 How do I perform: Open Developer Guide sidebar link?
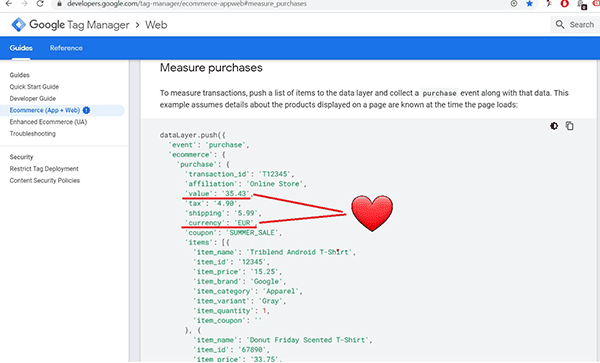pyautogui.click(x=33, y=99)
